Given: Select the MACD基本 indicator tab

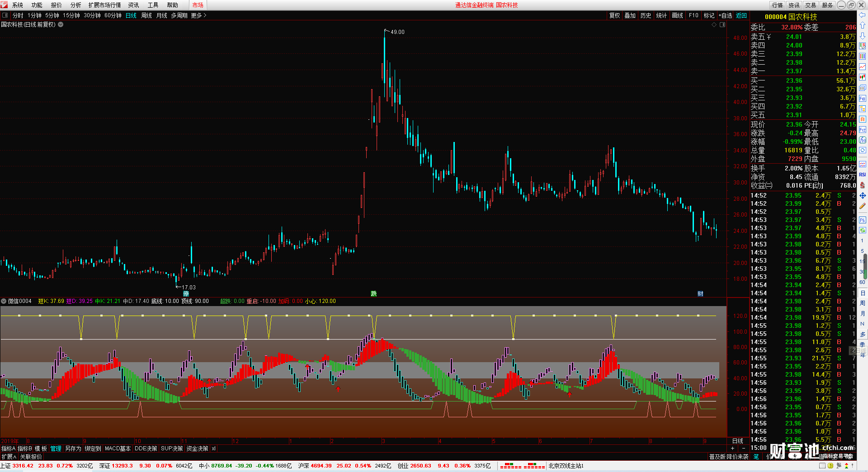Looking at the screenshot, I should (118, 448).
